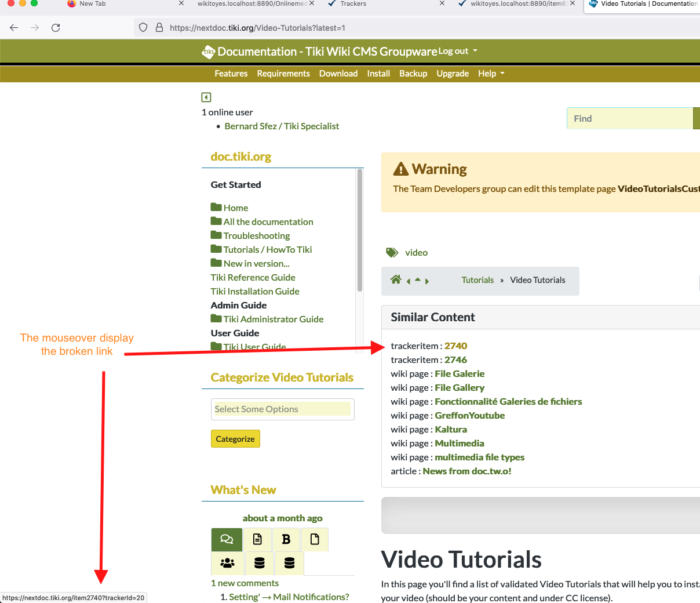Go to previous page via left arrow
The width and height of the screenshot is (700, 603).
[409, 281]
